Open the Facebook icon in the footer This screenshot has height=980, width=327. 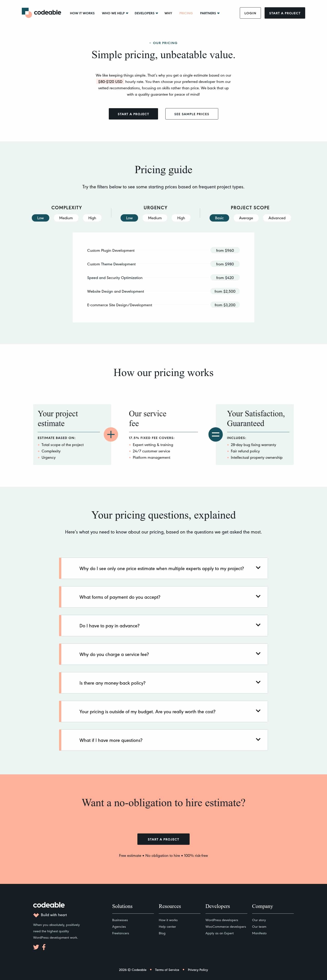coord(44,947)
